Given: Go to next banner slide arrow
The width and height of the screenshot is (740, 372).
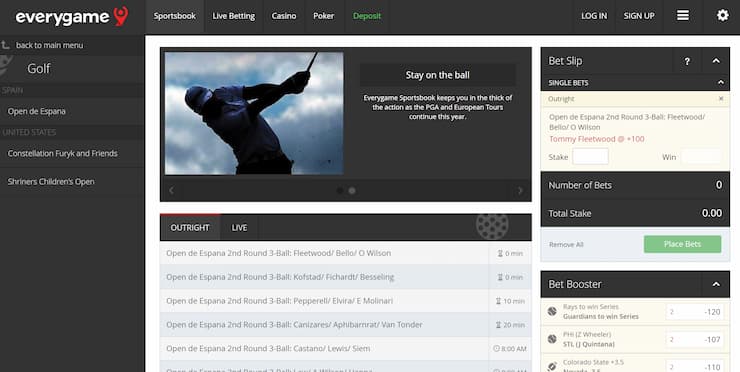Looking at the screenshot, I should coord(520,190).
